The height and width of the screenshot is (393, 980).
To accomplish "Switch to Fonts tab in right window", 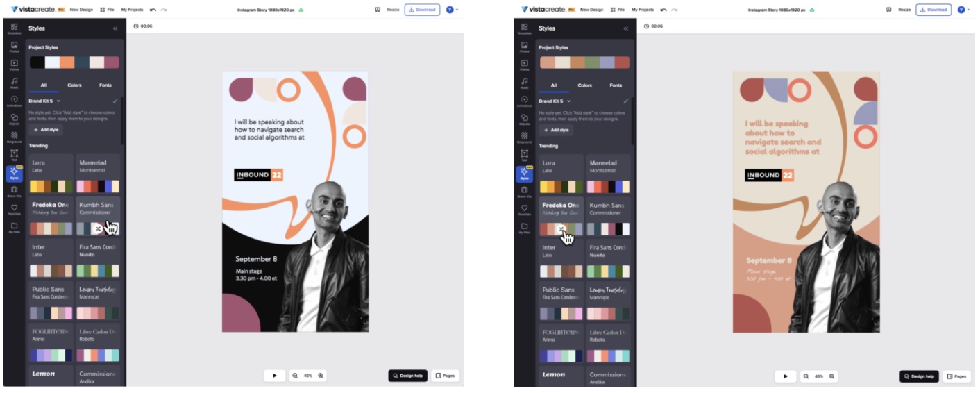I will [616, 85].
